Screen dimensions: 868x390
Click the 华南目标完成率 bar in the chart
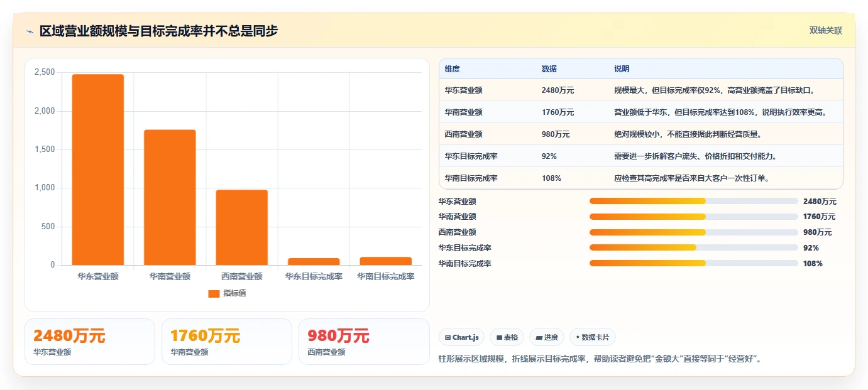[385, 261]
